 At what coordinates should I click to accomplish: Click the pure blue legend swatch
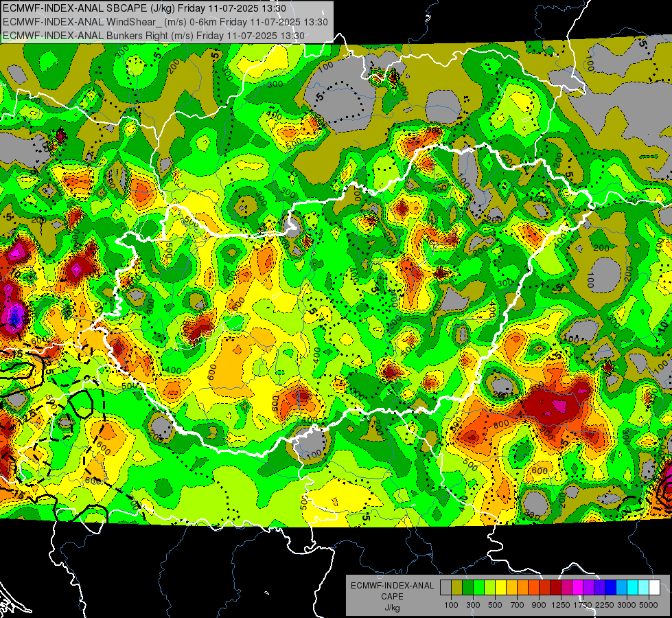pos(611,588)
